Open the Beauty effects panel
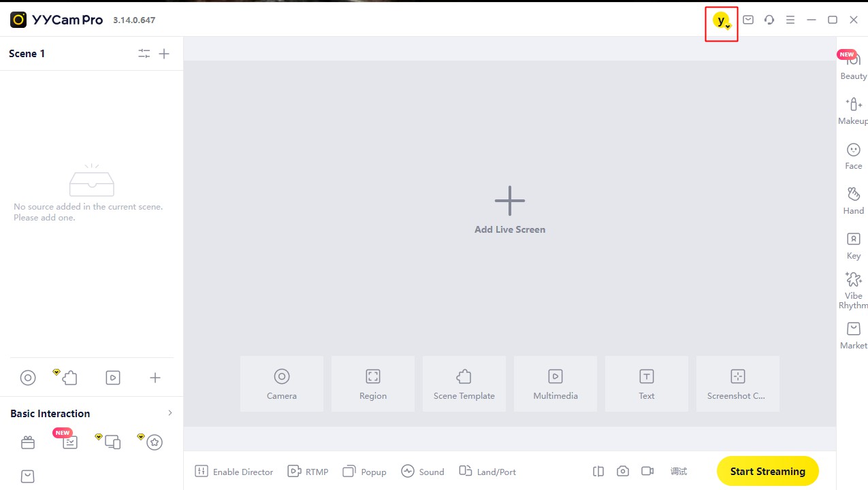This screenshot has height=490, width=868. point(853,65)
